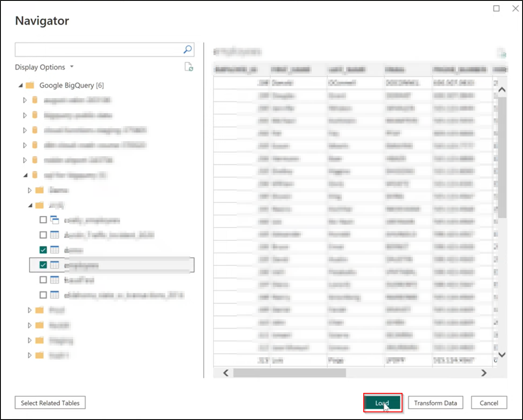Click the cloud-functions-staging database icon
Screen dimensions: 523x420
[x=35, y=130]
